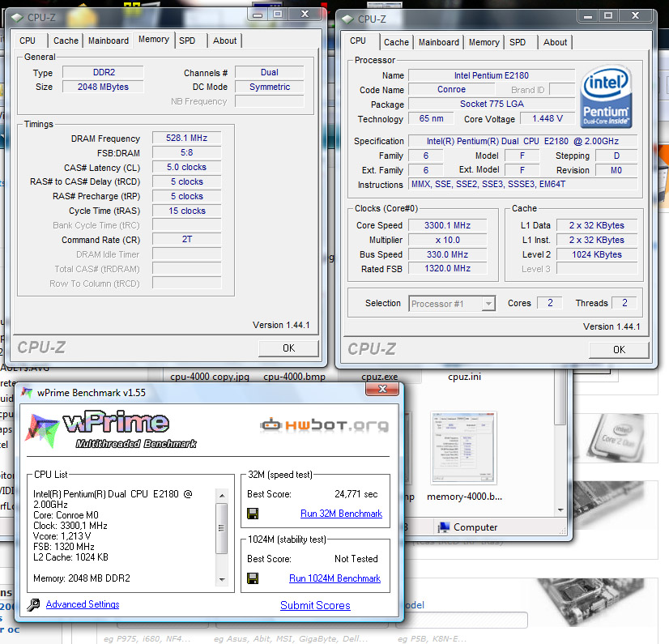The height and width of the screenshot is (644, 669).
Task: Click the DRAM Frequency value 528.1 MHz
Action: tap(187, 138)
